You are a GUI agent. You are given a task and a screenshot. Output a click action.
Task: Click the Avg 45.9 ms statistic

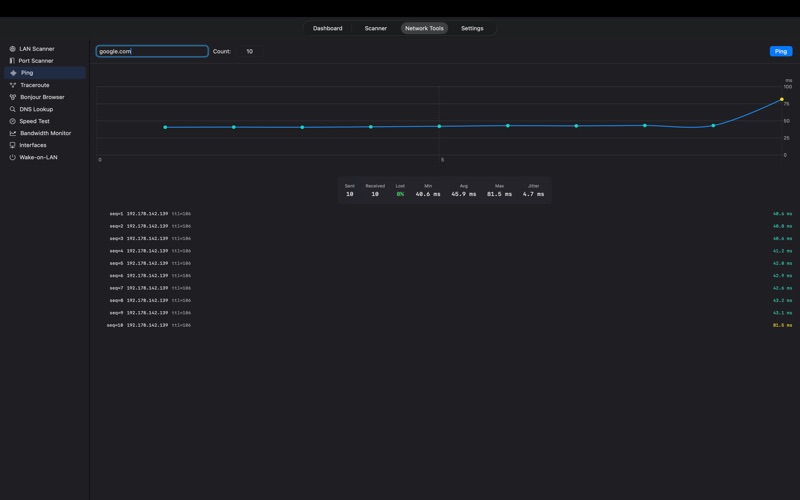[x=463, y=194]
